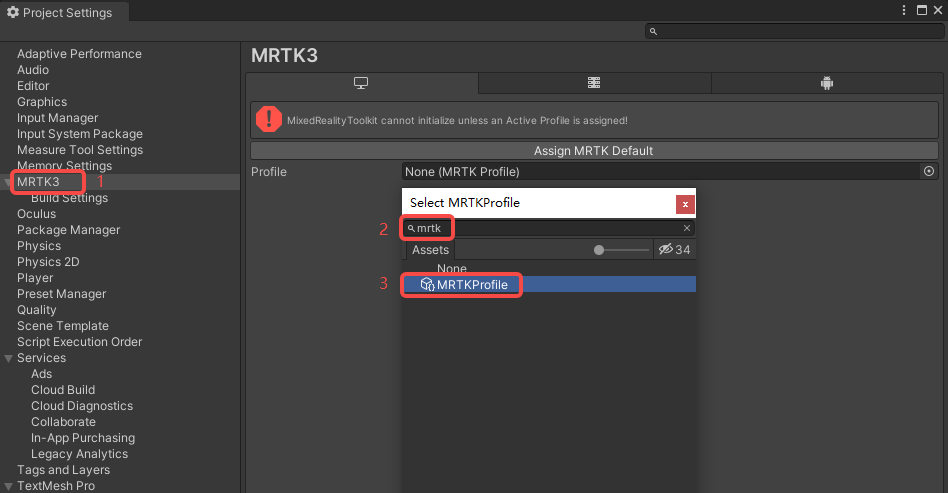This screenshot has width=948, height=493.
Task: Open Input Manager settings
Action: [x=57, y=118]
